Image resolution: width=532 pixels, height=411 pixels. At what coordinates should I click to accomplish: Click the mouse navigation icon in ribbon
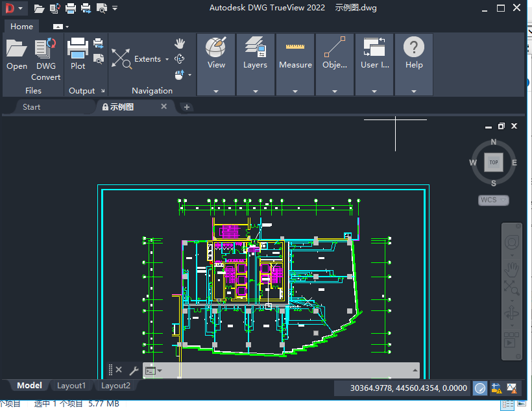[180, 75]
